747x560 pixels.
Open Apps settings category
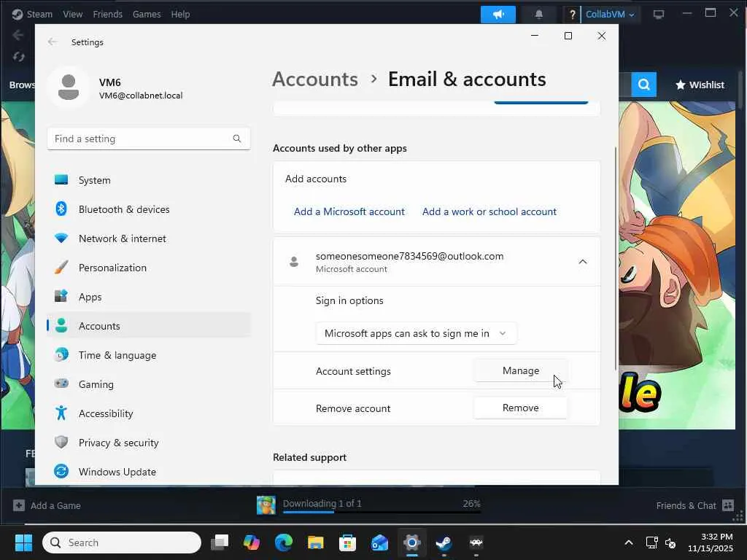point(149,297)
